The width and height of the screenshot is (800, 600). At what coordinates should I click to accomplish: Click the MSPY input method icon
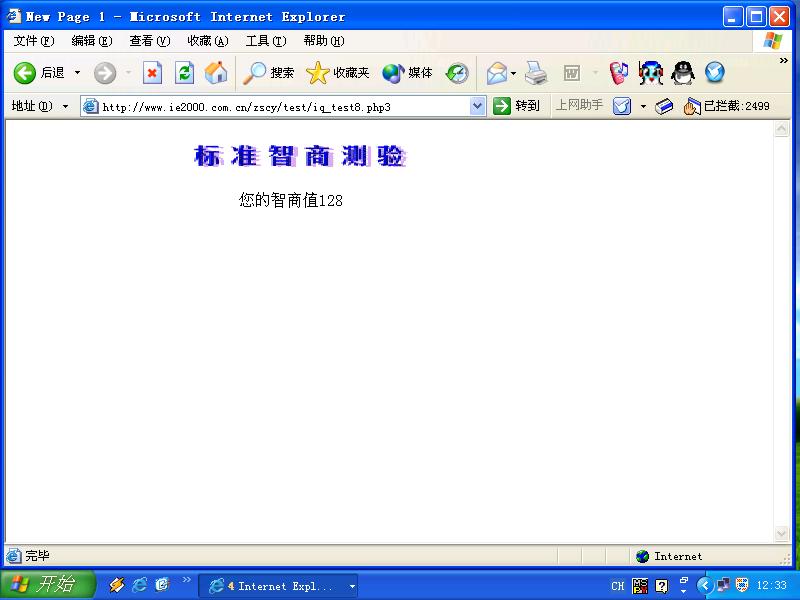pos(640,586)
